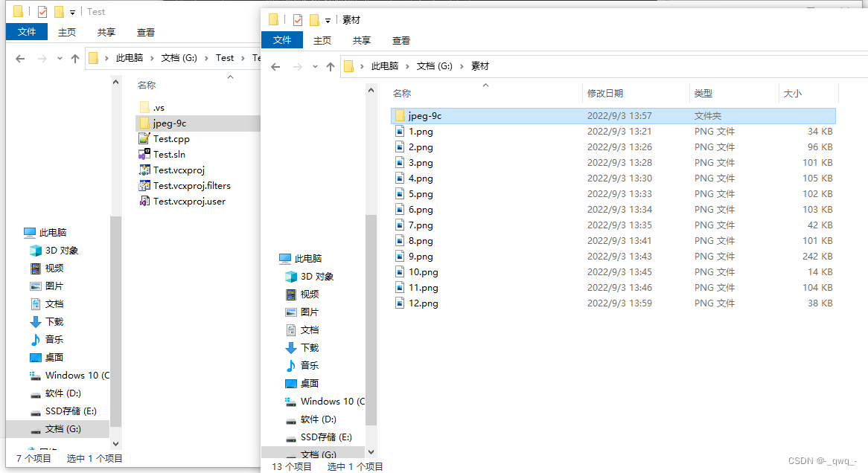Click Test.vcxproj.user icon in Test window
Screen dimensions: 868x473
tap(144, 201)
